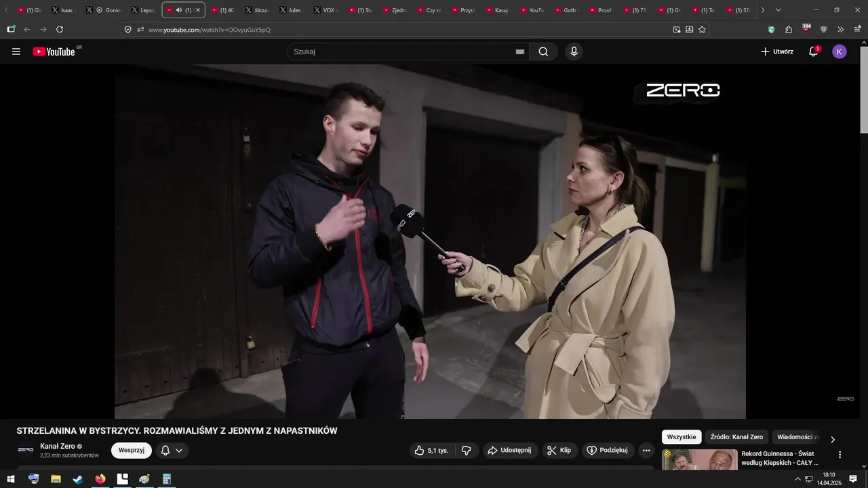This screenshot has height=488, width=868.
Task: Open the Kanał Zero channel avatar
Action: [x=26, y=450]
